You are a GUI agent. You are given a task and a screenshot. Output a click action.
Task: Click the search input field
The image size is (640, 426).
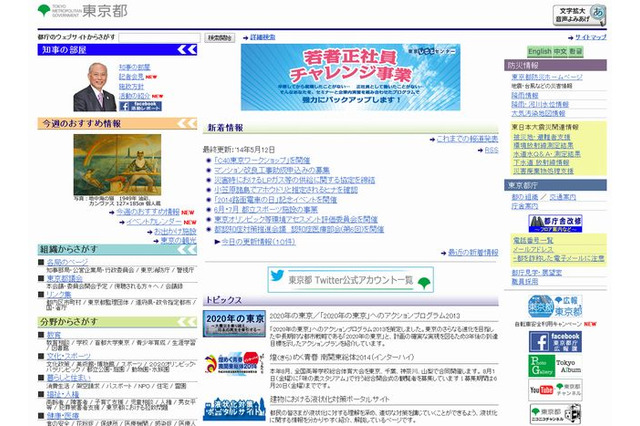pos(159,38)
